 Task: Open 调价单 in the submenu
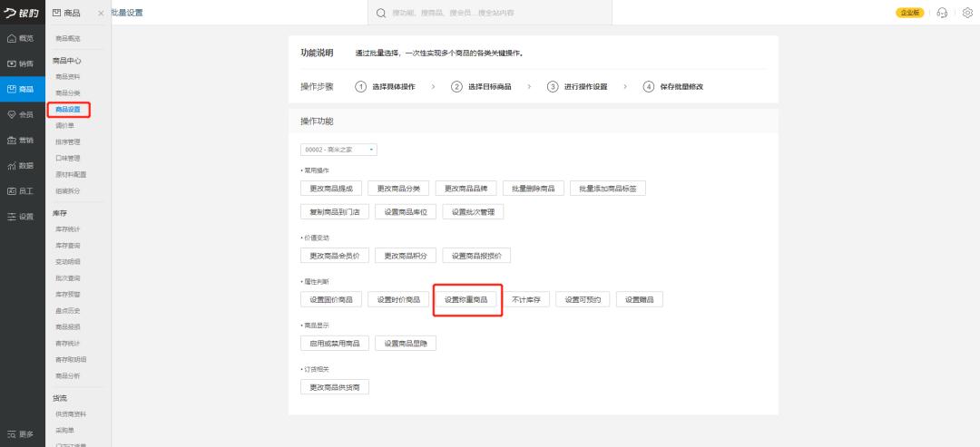[65, 125]
